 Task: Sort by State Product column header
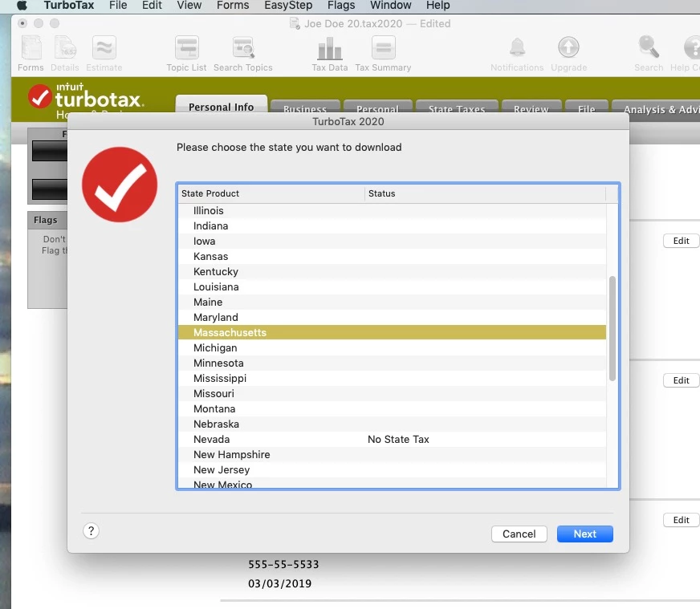tap(271, 193)
